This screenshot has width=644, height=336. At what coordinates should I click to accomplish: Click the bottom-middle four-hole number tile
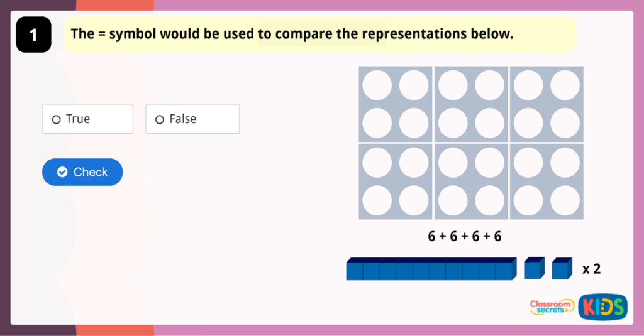[471, 182]
